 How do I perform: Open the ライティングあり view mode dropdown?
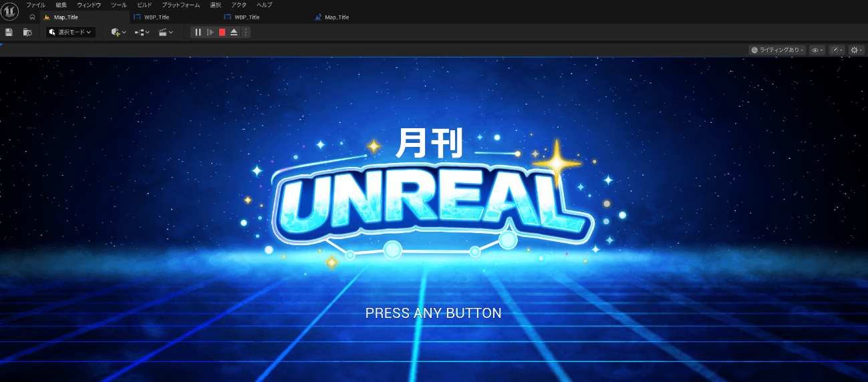point(777,50)
